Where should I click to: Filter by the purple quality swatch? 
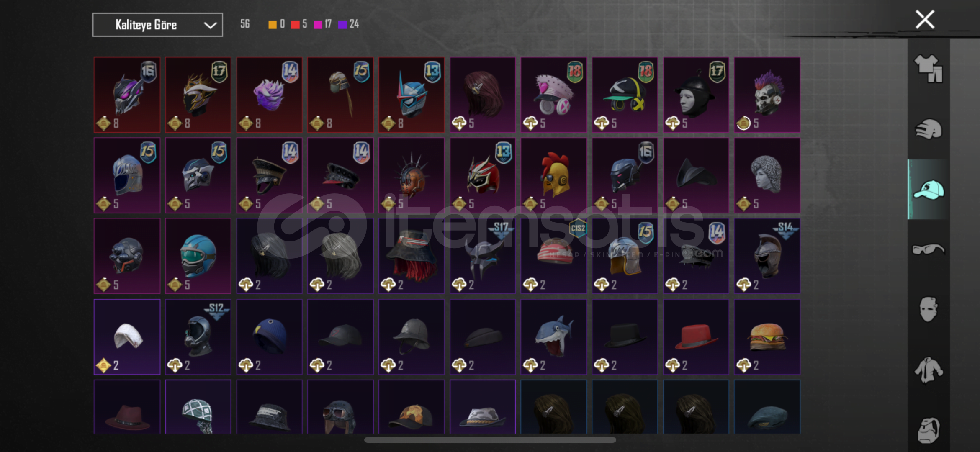click(x=342, y=24)
